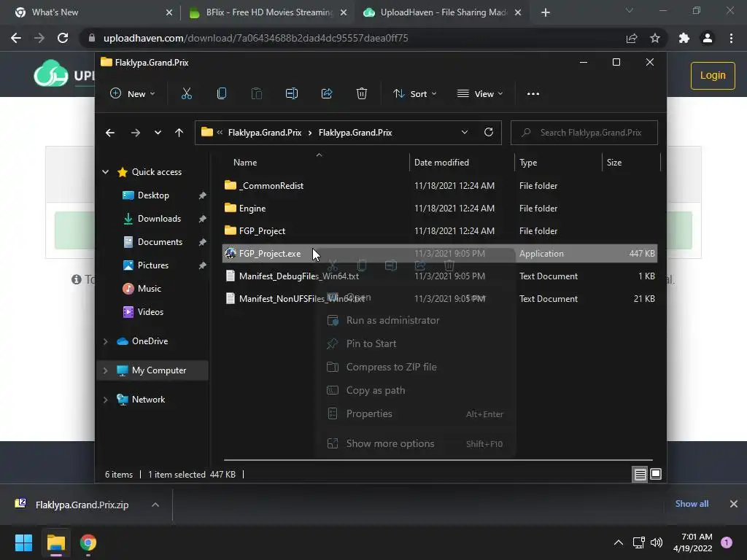Viewport: 747px width, 560px height.
Task: Click the Paste icon in Explorer toolbar
Action: (256, 94)
